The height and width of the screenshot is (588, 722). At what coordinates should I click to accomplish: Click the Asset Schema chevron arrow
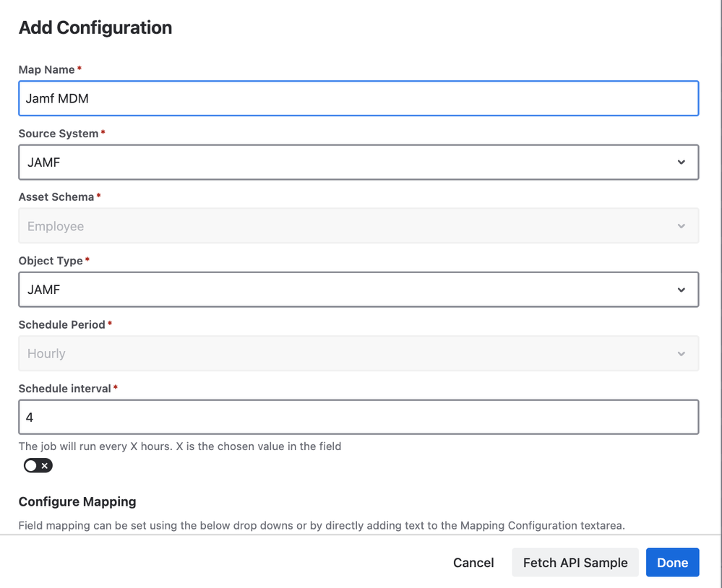682,226
